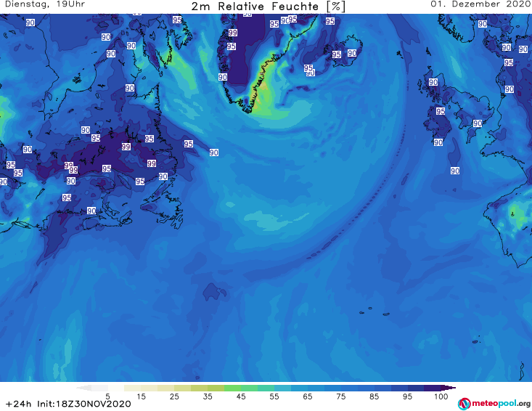The width and height of the screenshot is (532, 411).
Task: Click the purple arrow at colorbar's right end
Action: [x=449, y=388]
